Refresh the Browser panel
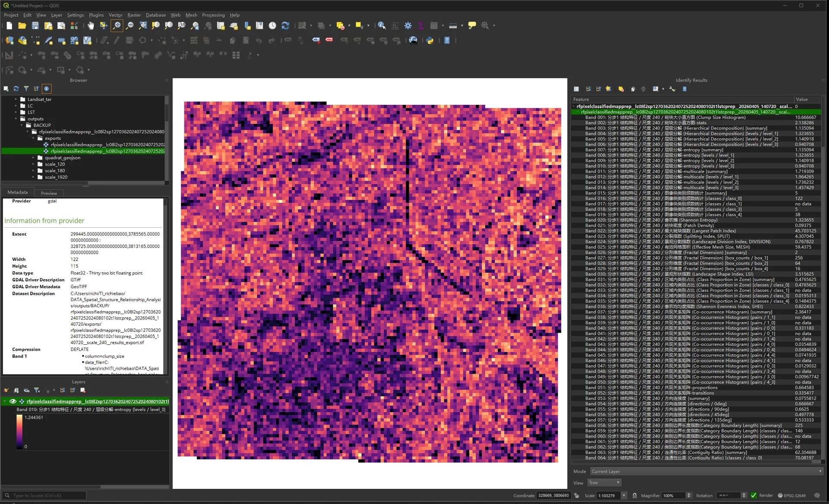The height and width of the screenshot is (504, 829). click(16, 89)
